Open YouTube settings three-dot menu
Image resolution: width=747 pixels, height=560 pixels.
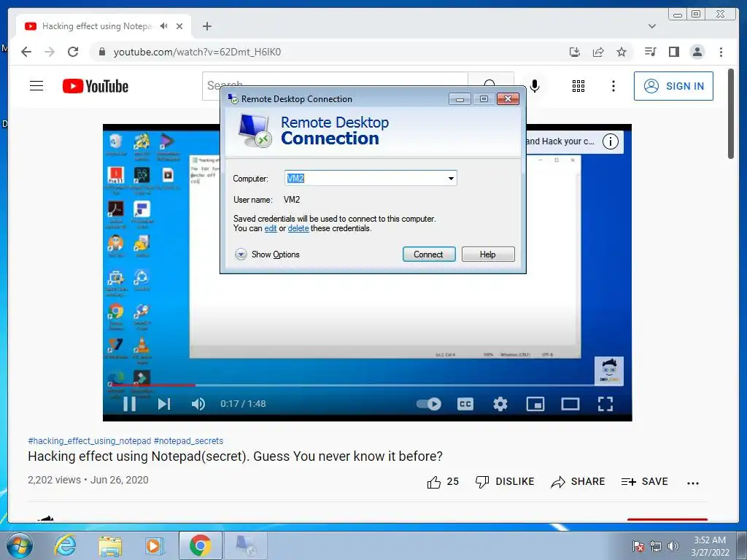(x=614, y=86)
